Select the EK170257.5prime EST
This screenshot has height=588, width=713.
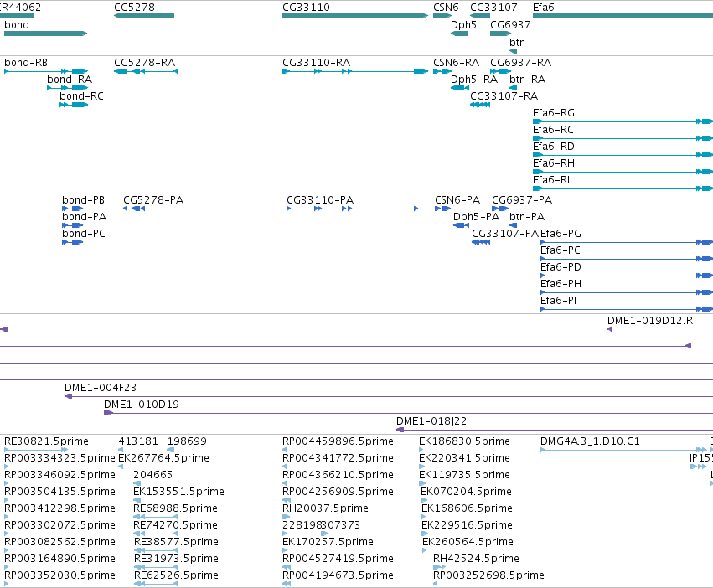tap(328, 542)
